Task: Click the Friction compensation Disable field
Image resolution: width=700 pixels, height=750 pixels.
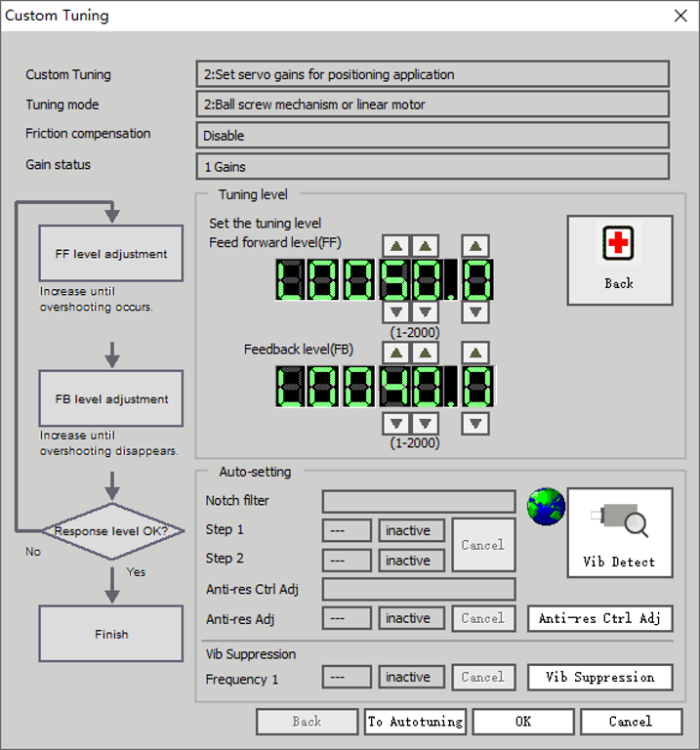Action: 432,136
